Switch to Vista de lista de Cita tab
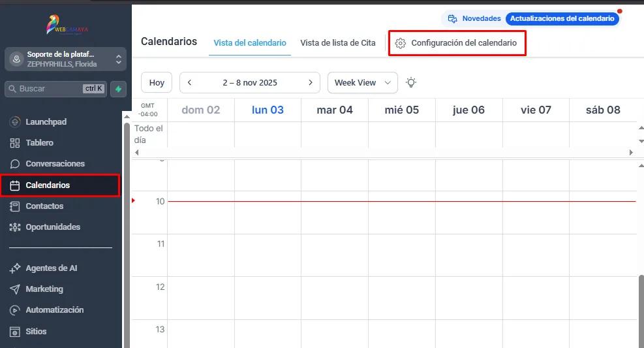The image size is (644, 348). [x=337, y=42]
